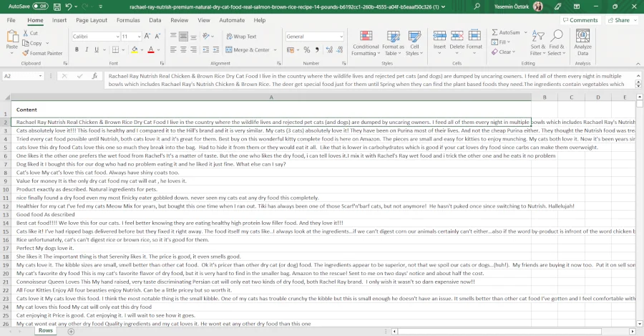The image size is (644, 336).
Task: Toggle Italic formatting
Action: click(x=87, y=49)
